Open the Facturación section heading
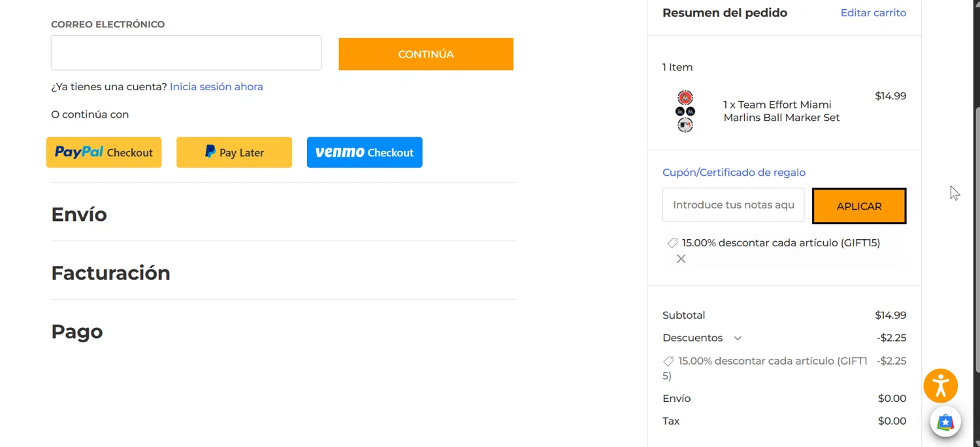Viewport: 980px width, 447px height. pyautogui.click(x=110, y=273)
